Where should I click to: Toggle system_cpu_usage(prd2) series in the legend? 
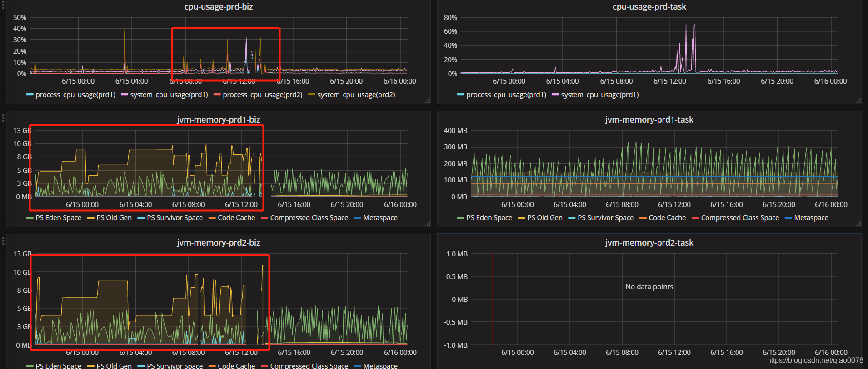pyautogui.click(x=356, y=95)
